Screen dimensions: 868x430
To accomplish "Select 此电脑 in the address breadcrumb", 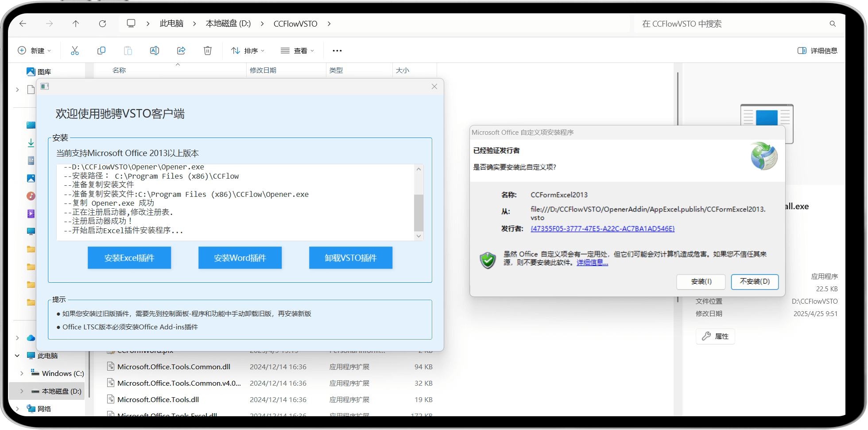I will (x=172, y=23).
